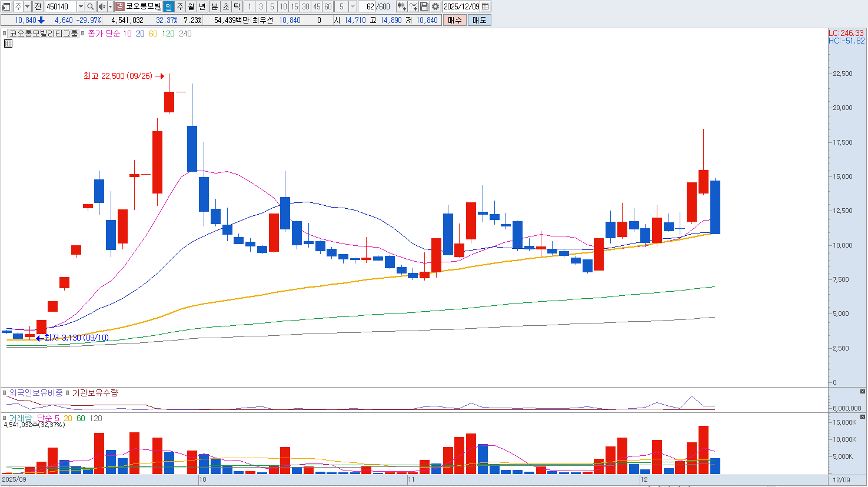The image size is (868, 487).
Task: Select the daily (일) chart period
Action: [x=168, y=6]
